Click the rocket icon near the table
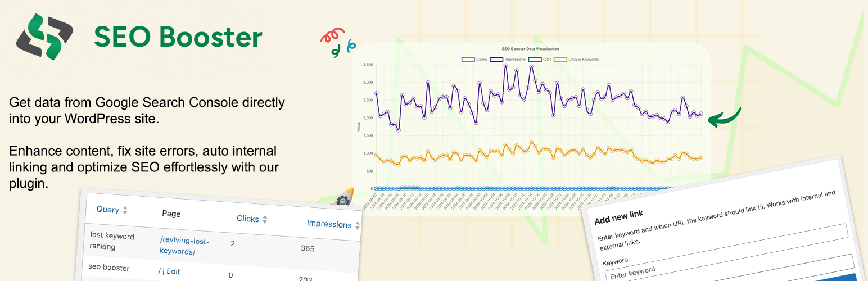 (344, 197)
